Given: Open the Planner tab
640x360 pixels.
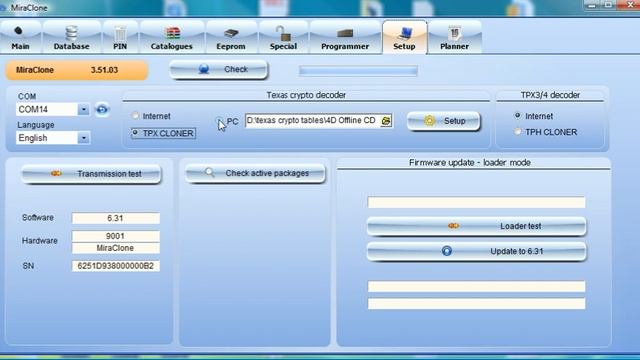Looking at the screenshot, I should pyautogui.click(x=454, y=38).
